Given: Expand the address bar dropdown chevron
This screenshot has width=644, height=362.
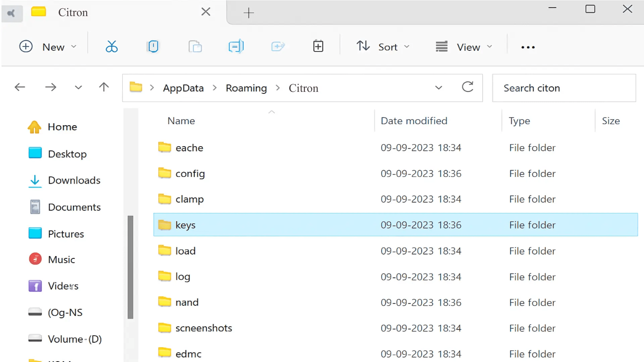Looking at the screenshot, I should point(439,87).
